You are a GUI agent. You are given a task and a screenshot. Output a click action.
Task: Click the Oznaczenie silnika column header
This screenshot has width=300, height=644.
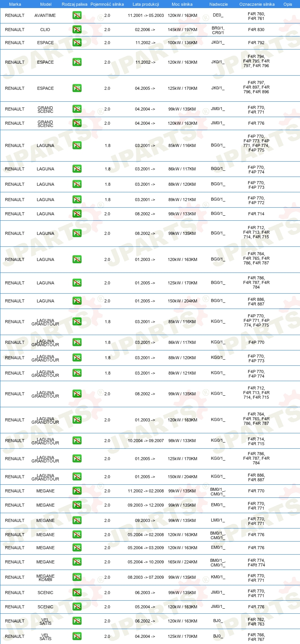tap(257, 4)
